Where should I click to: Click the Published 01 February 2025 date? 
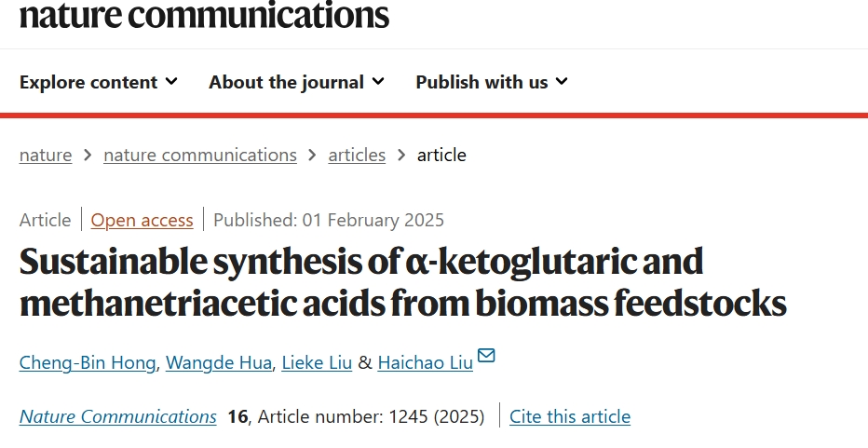pos(328,220)
